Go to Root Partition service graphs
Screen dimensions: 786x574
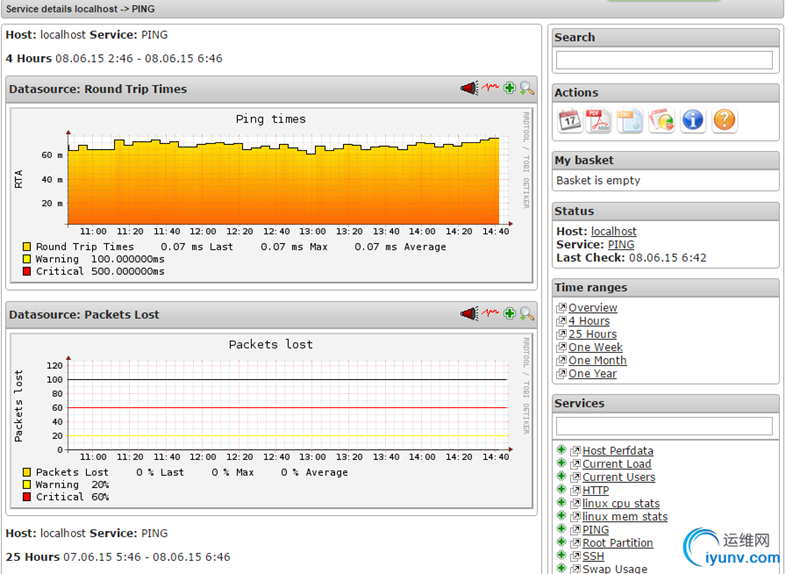click(x=618, y=543)
